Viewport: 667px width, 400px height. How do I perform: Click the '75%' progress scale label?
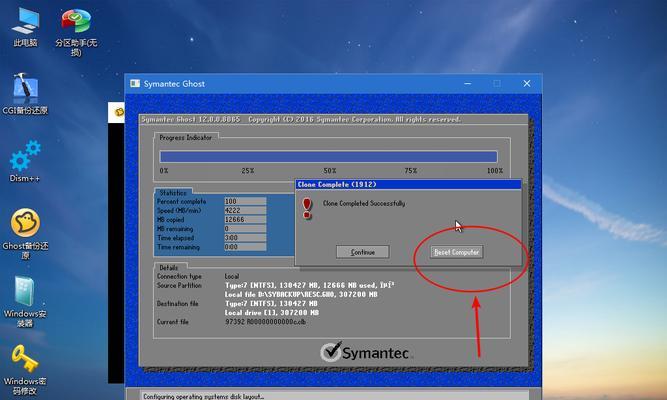pos(410,171)
